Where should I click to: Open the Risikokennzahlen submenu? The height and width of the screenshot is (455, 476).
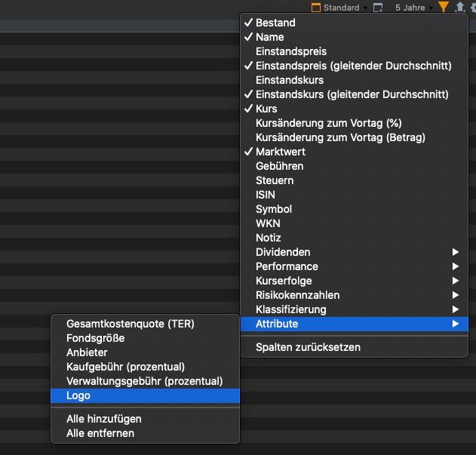point(297,295)
